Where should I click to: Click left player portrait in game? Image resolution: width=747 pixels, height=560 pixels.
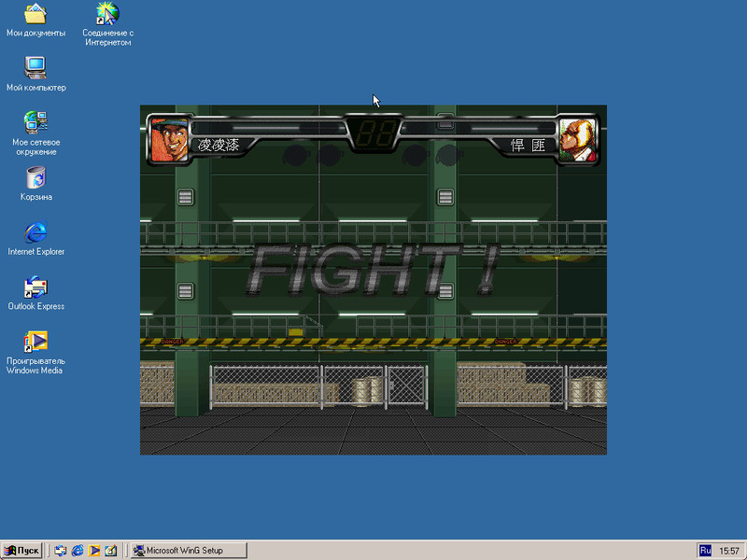(x=169, y=140)
